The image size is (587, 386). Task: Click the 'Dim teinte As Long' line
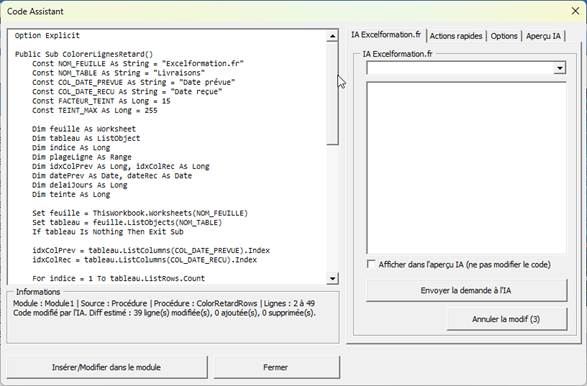[x=71, y=195]
